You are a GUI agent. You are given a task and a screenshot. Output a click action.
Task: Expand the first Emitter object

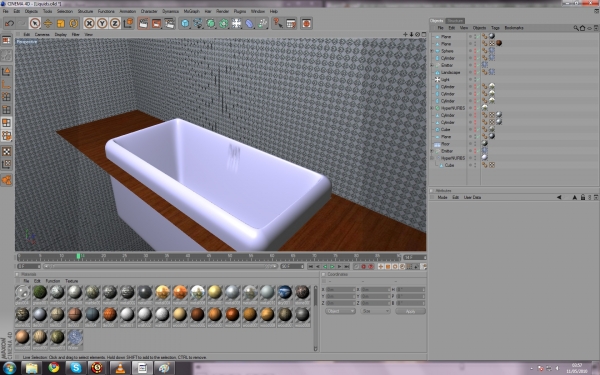pyautogui.click(x=432, y=65)
